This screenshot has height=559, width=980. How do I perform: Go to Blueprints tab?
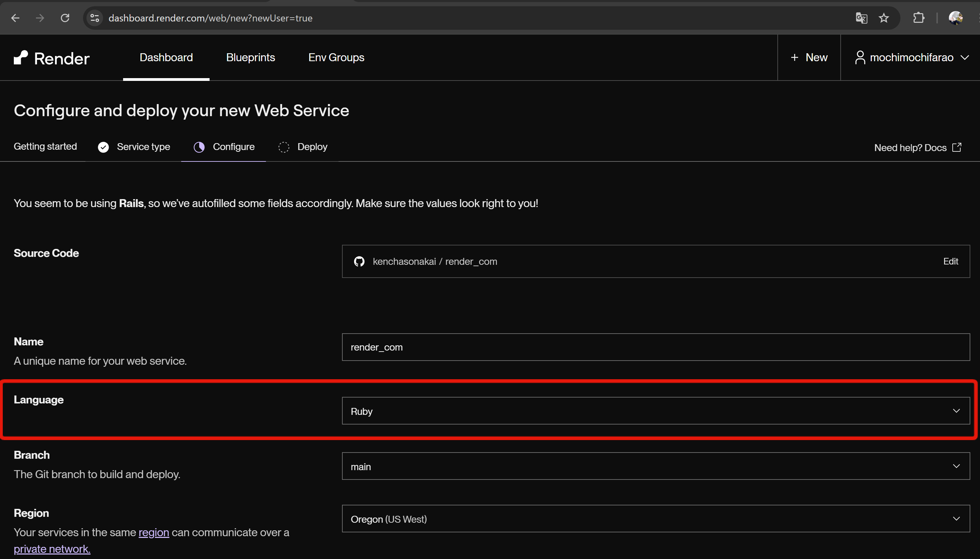coord(250,58)
